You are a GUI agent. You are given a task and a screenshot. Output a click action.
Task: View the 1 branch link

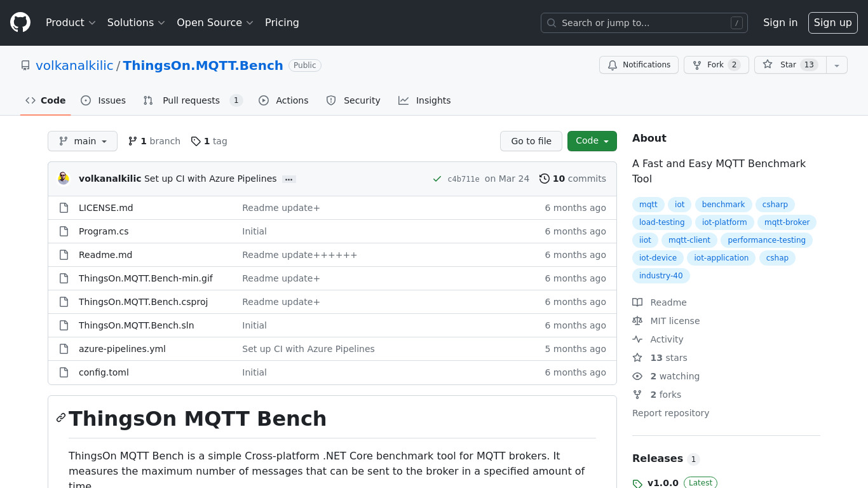click(x=154, y=141)
